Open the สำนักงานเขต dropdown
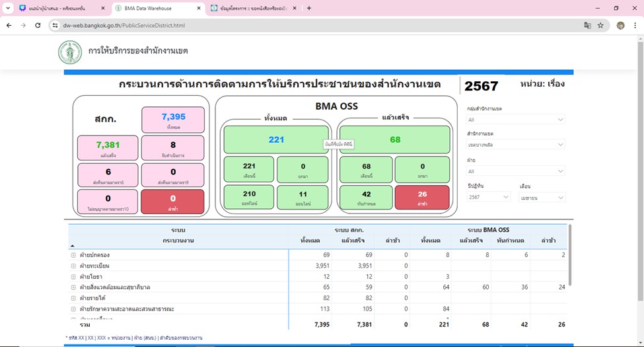644x347 pixels. click(x=515, y=144)
